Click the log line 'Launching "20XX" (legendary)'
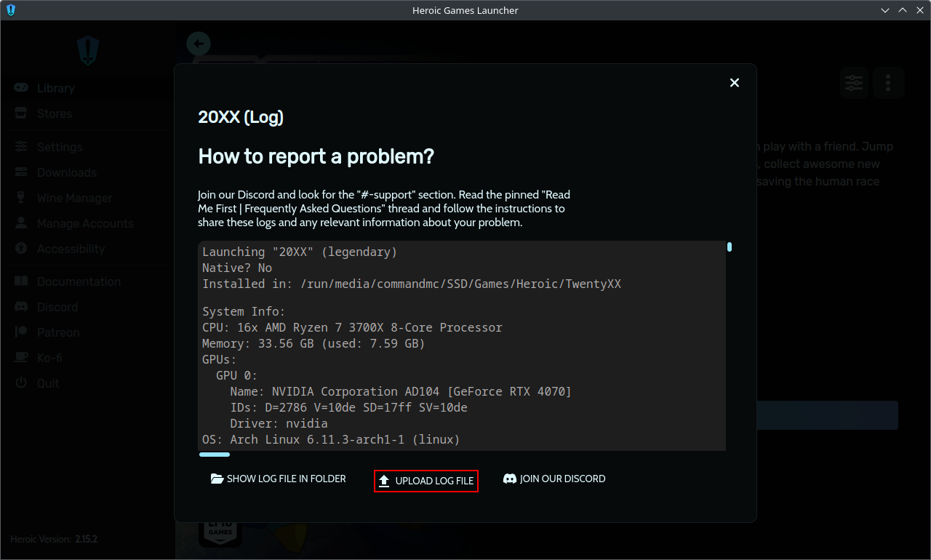This screenshot has width=931, height=560. (x=300, y=252)
